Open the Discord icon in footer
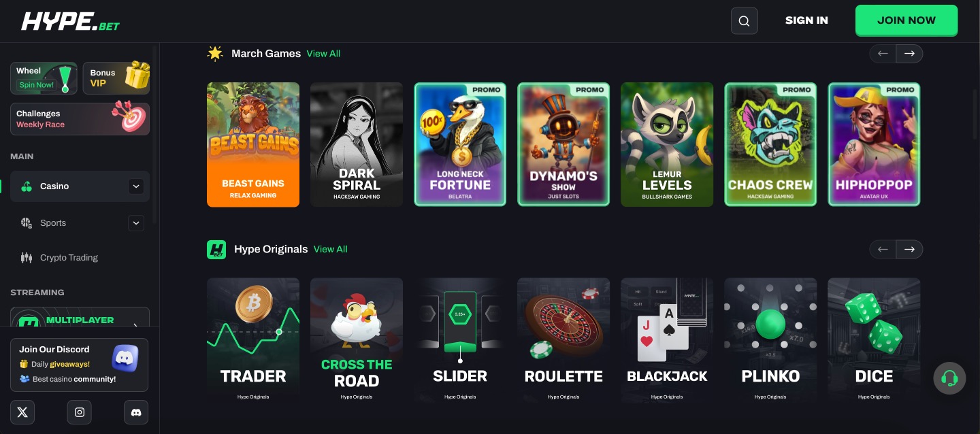980x434 pixels. (x=136, y=412)
